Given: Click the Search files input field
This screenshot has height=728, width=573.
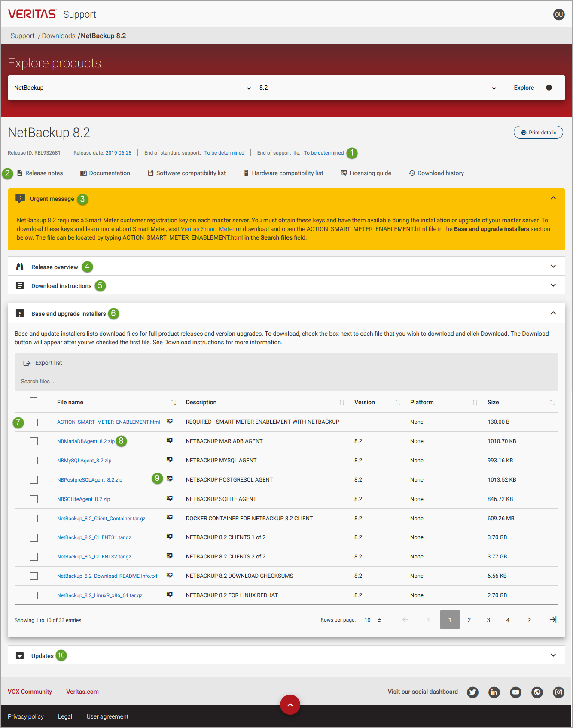Looking at the screenshot, I should [x=286, y=381].
